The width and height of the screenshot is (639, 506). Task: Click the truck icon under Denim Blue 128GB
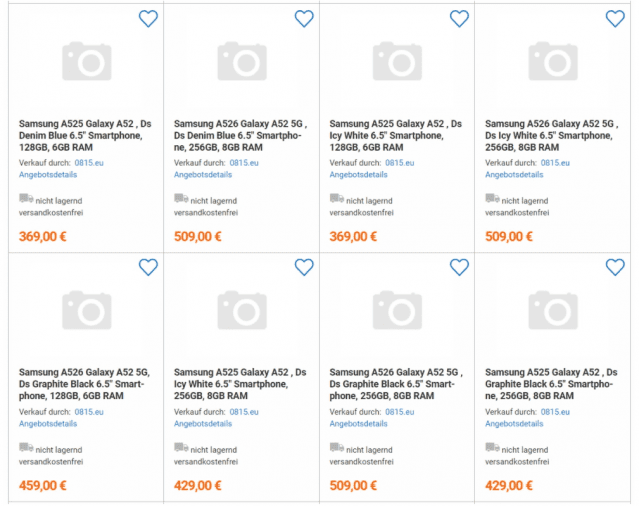(x=26, y=199)
